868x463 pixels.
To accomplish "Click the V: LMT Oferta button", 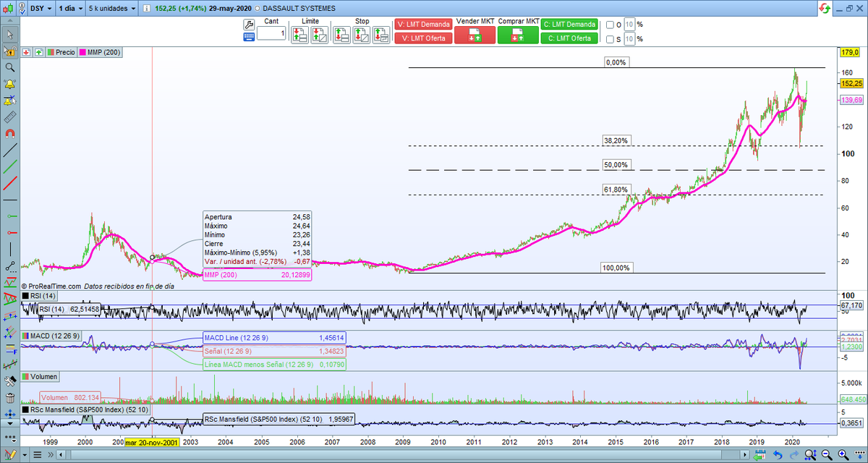I will [x=423, y=38].
